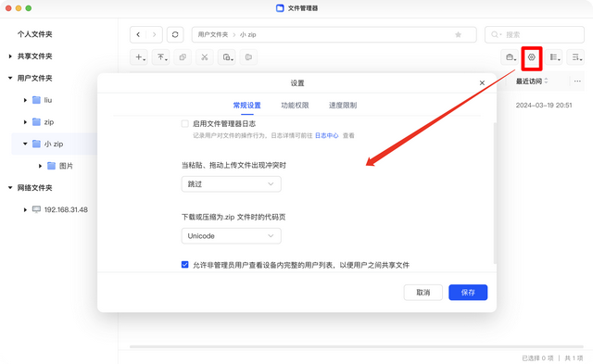Close the 设置 dialog with X

click(x=482, y=82)
